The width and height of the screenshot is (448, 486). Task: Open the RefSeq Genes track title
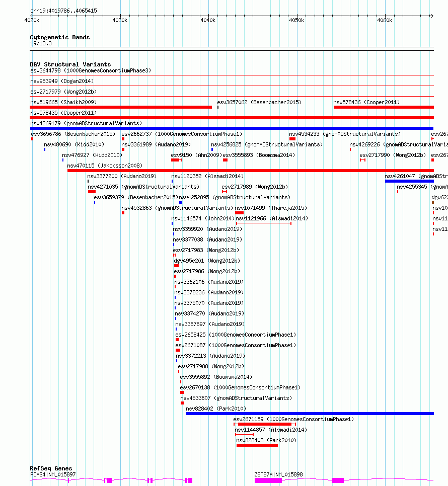click(51, 468)
